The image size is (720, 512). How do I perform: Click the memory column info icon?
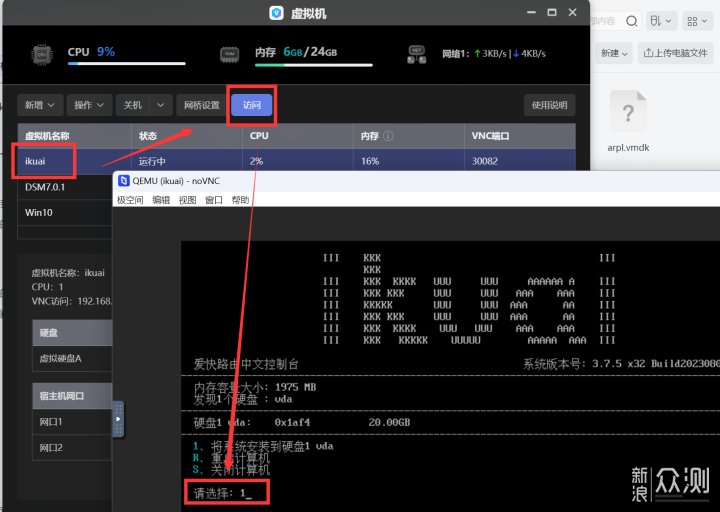click(388, 136)
